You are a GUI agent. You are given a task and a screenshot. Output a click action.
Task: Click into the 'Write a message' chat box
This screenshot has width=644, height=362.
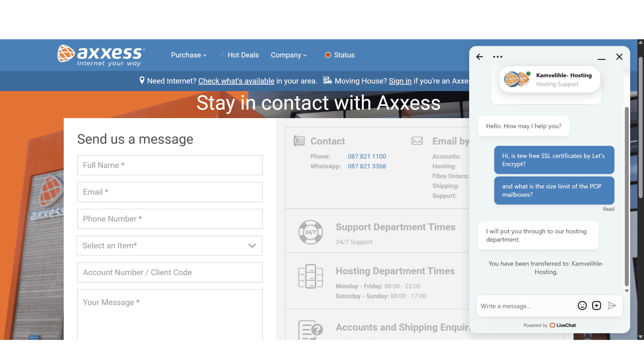527,306
